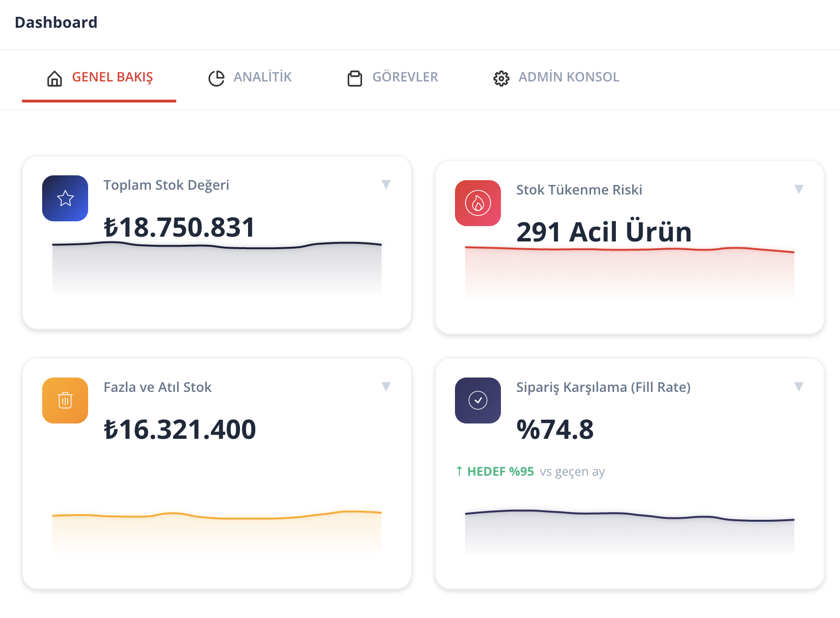Expand the Sipariş Karşılama (Fill Rate) dropdown
The image size is (840, 618).
(x=798, y=387)
